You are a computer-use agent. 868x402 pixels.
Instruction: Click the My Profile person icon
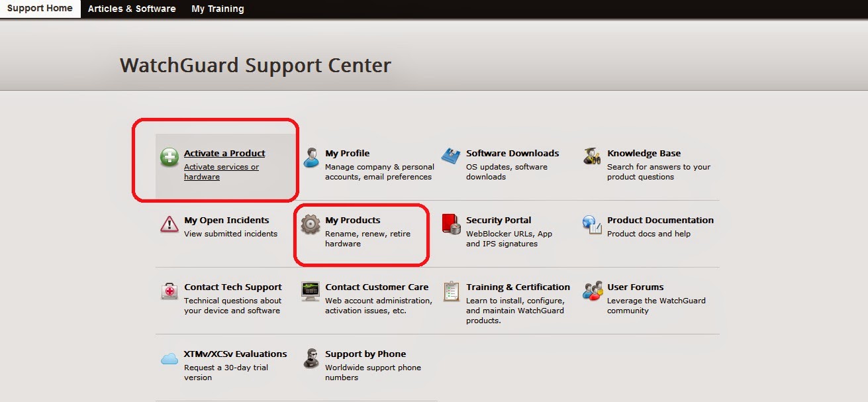pos(311,157)
